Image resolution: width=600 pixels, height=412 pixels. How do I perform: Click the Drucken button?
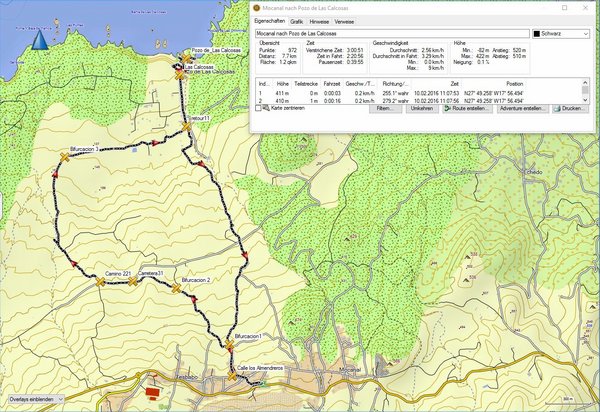(571, 107)
